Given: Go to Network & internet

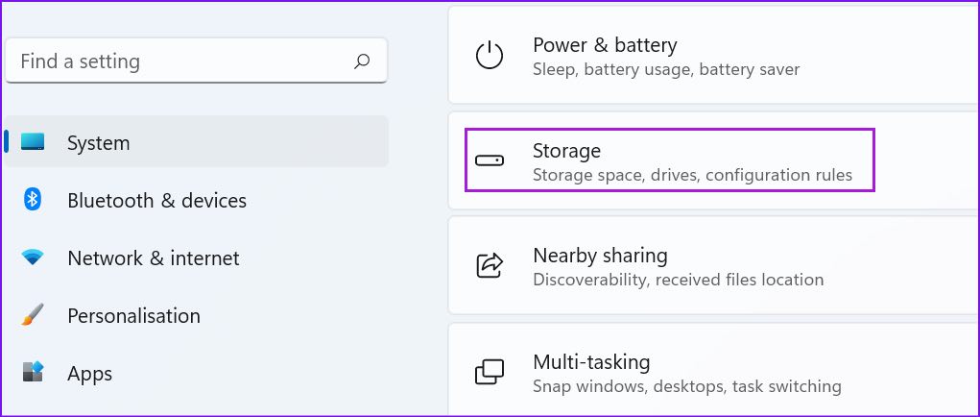Looking at the screenshot, I should pos(196,258).
